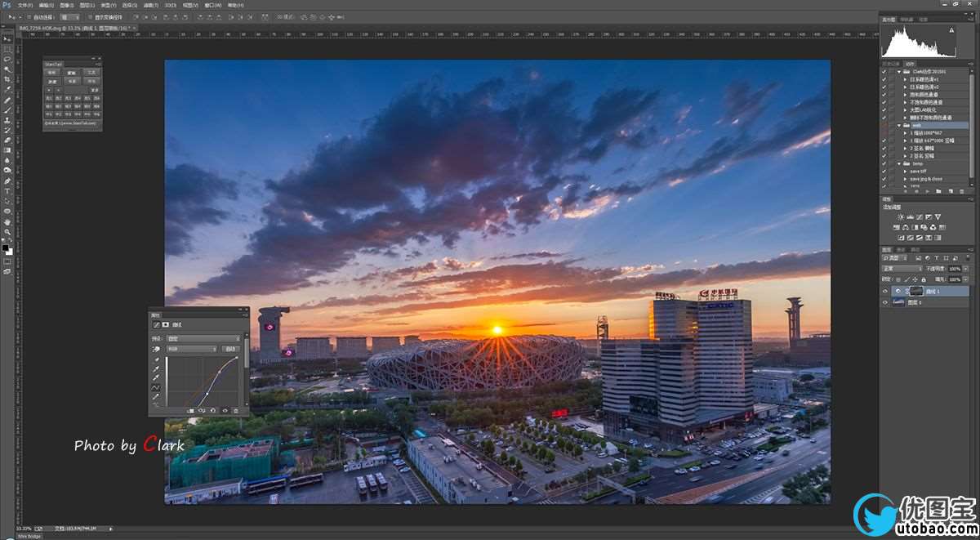The height and width of the screenshot is (540, 980).
Task: Open the Curves preset dropdown
Action: pos(203,338)
